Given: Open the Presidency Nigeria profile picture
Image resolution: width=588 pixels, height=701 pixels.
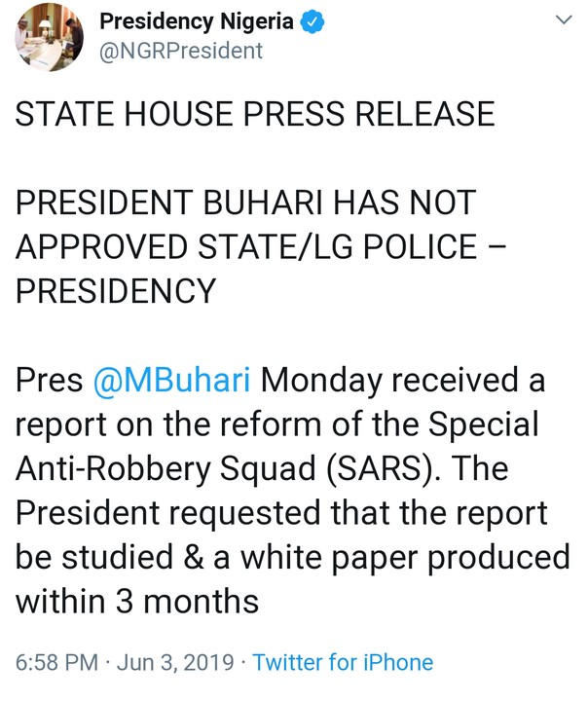Looking at the screenshot, I should 49,36.
